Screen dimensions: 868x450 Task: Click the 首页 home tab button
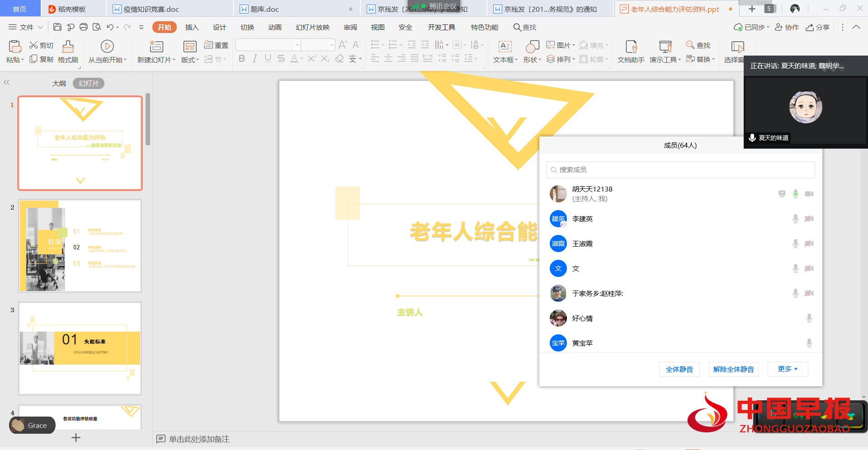19,9
